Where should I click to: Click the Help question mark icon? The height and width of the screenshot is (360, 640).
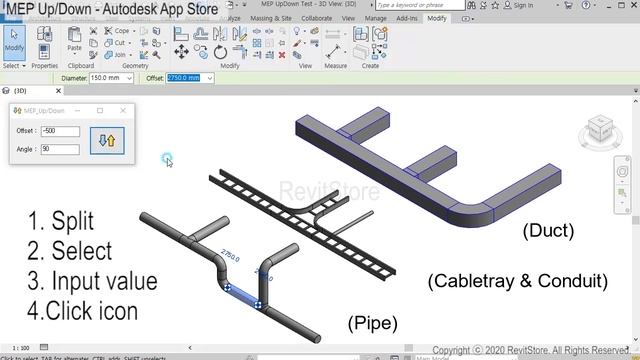click(586, 5)
